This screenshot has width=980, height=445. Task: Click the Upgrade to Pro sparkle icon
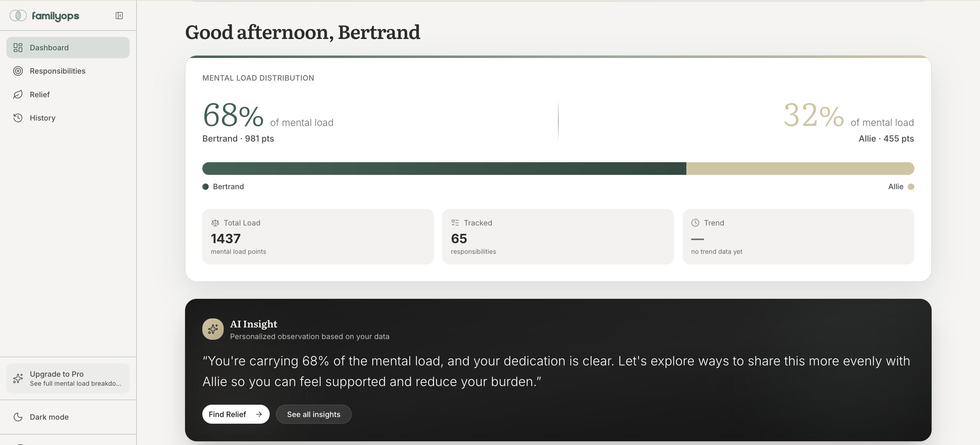pyautogui.click(x=17, y=378)
